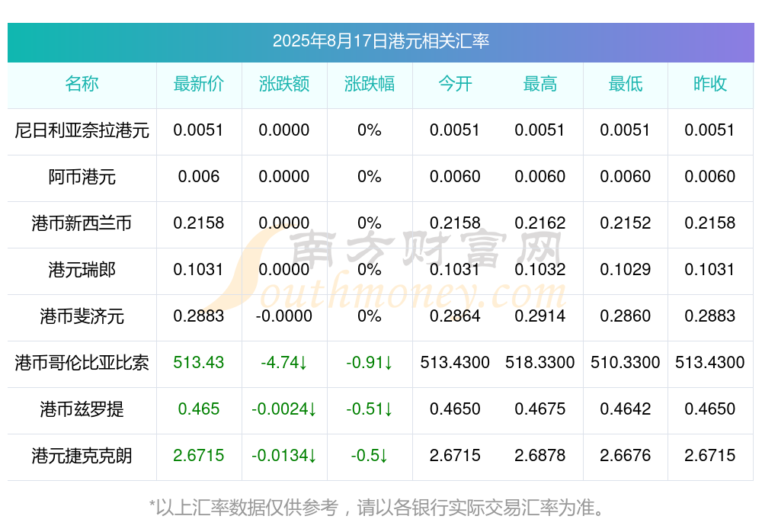This screenshot has width=762, height=532.
Task: Click change percent -0.91↓
Action: [370, 363]
